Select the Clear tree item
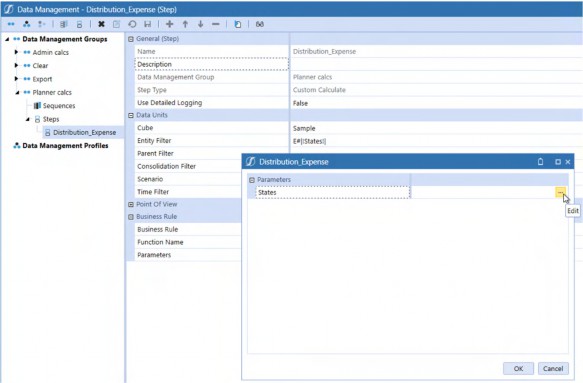 click(40, 66)
